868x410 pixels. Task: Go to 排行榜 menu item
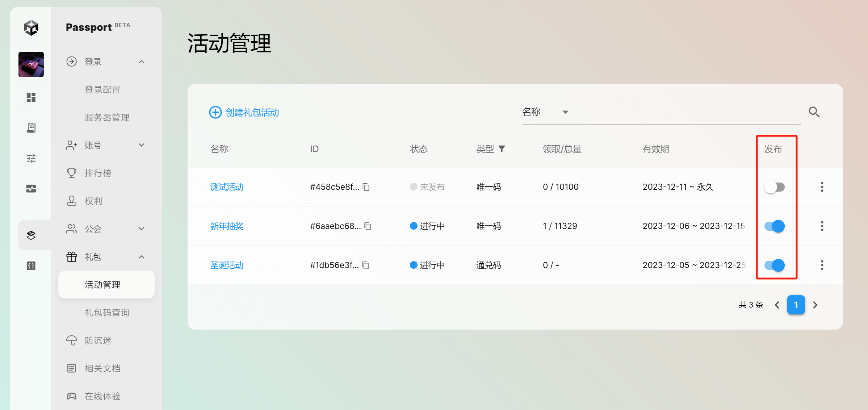[x=98, y=173]
